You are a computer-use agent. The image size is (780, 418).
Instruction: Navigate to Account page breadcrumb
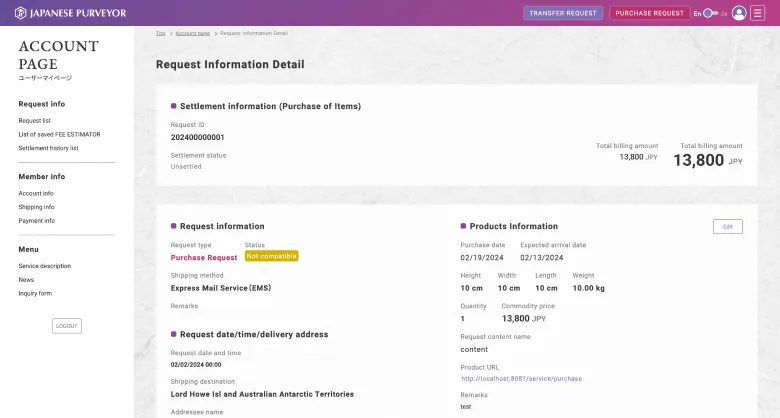pos(192,33)
